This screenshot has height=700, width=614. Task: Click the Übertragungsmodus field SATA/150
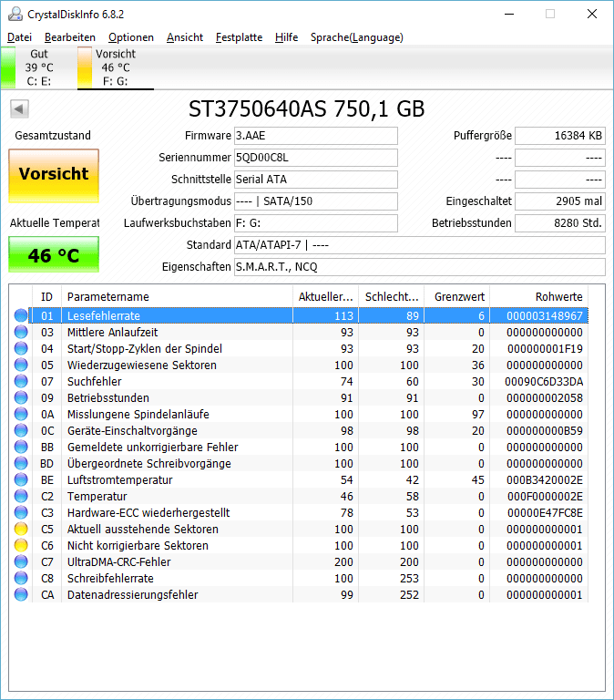tap(316, 201)
